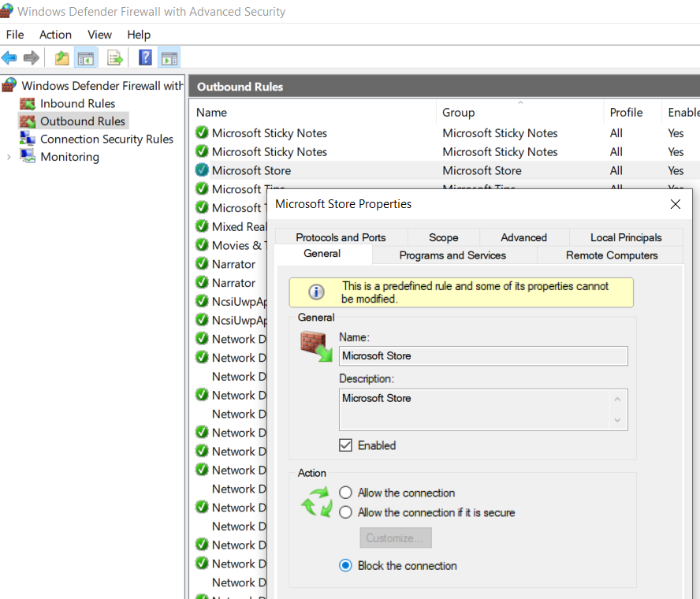Select the second Microsoft Sticky Notes rule
700x599 pixels.
pyautogui.click(x=446, y=152)
